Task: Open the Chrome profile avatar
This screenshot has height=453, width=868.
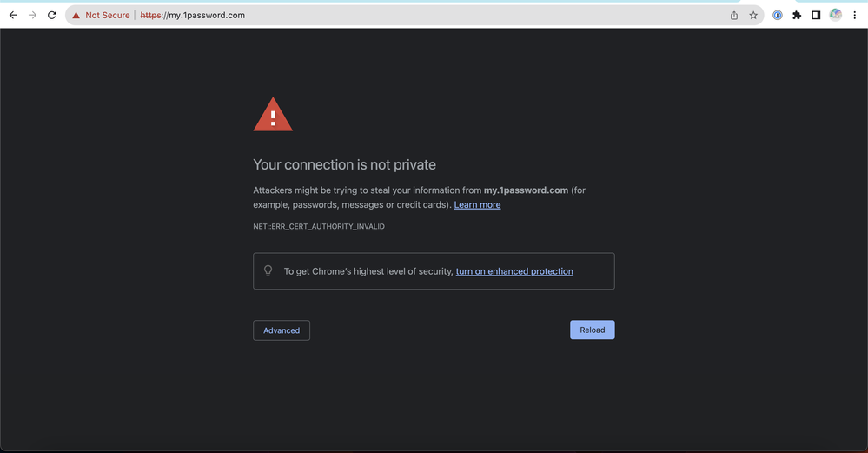Action: (835, 15)
